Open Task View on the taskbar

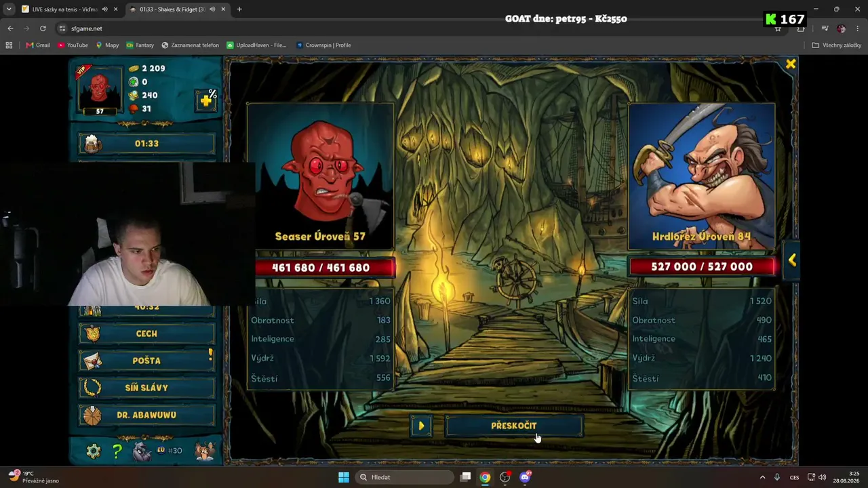(465, 477)
